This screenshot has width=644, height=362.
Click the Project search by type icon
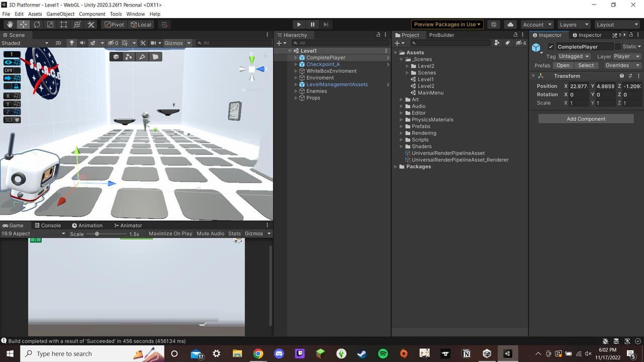point(497,43)
